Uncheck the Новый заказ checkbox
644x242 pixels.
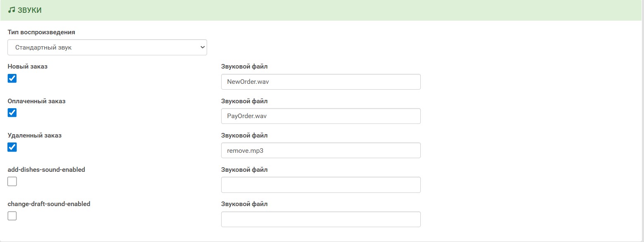click(x=12, y=78)
